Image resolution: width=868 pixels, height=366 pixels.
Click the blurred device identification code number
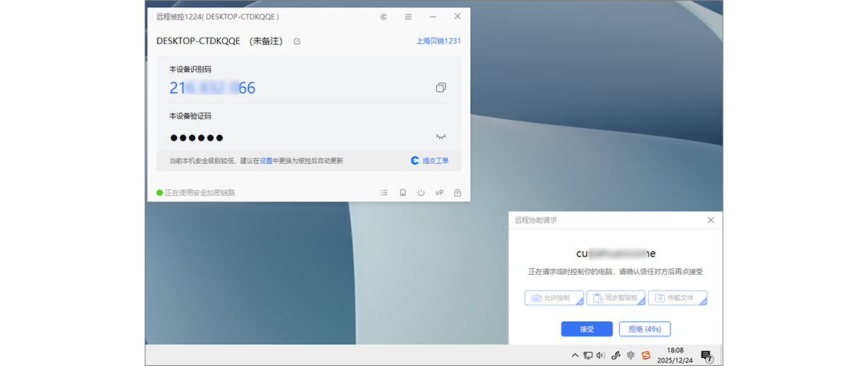coord(212,88)
